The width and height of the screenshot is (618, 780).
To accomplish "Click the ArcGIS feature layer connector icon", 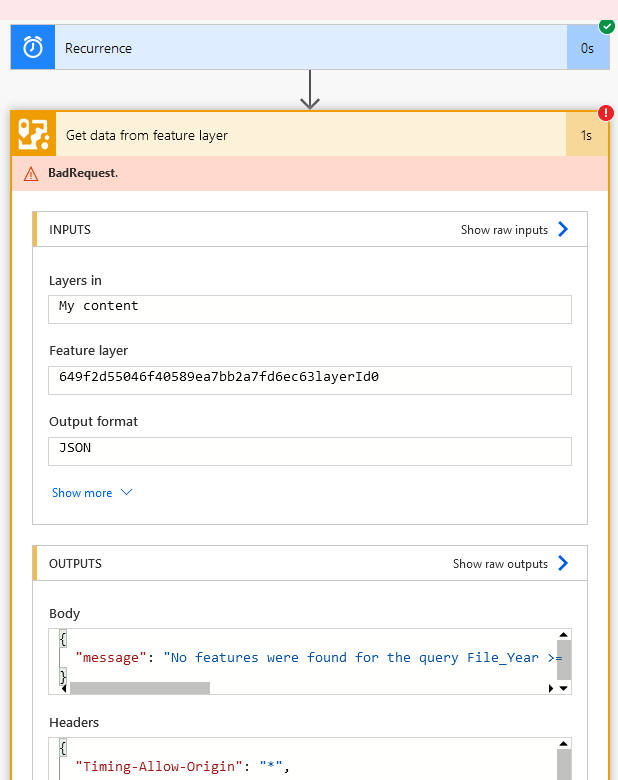I will point(33,135).
